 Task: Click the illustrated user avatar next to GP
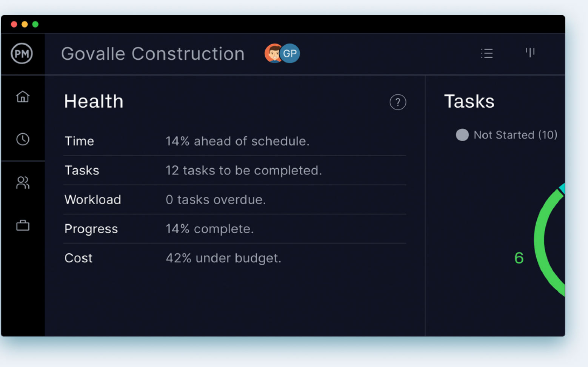tap(273, 53)
